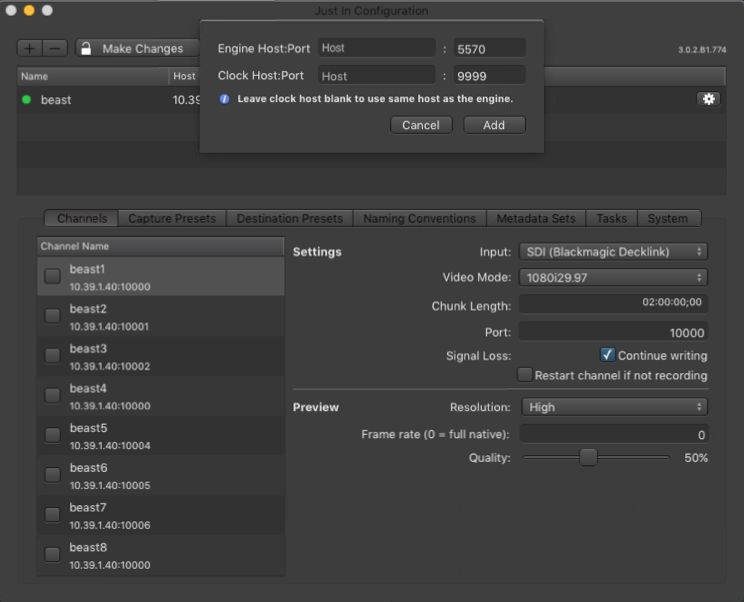Image resolution: width=744 pixels, height=602 pixels.
Task: Click the Port field showing 10000
Action: pyautogui.click(x=614, y=332)
